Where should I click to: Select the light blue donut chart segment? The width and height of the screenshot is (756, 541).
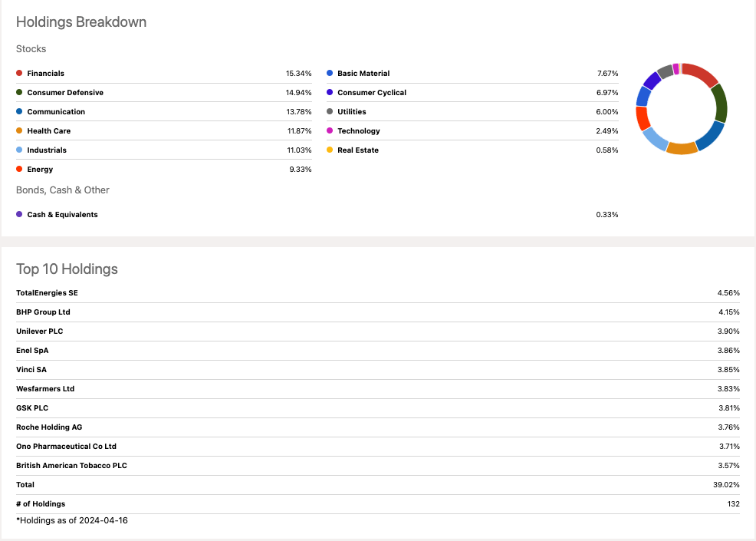[x=654, y=138]
